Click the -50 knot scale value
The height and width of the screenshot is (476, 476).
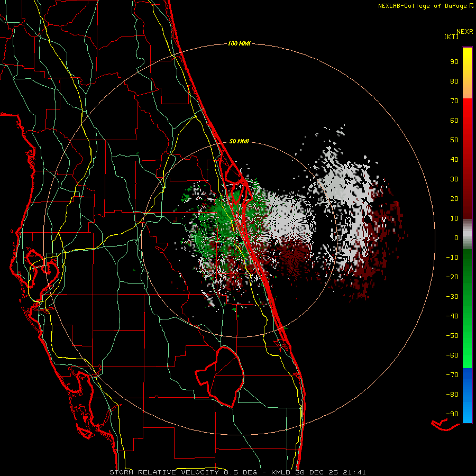(452, 336)
